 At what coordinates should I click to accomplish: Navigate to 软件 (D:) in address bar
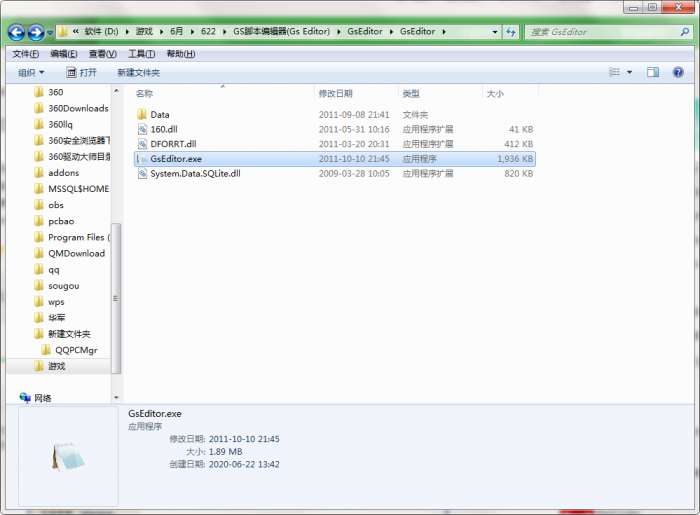pos(101,32)
